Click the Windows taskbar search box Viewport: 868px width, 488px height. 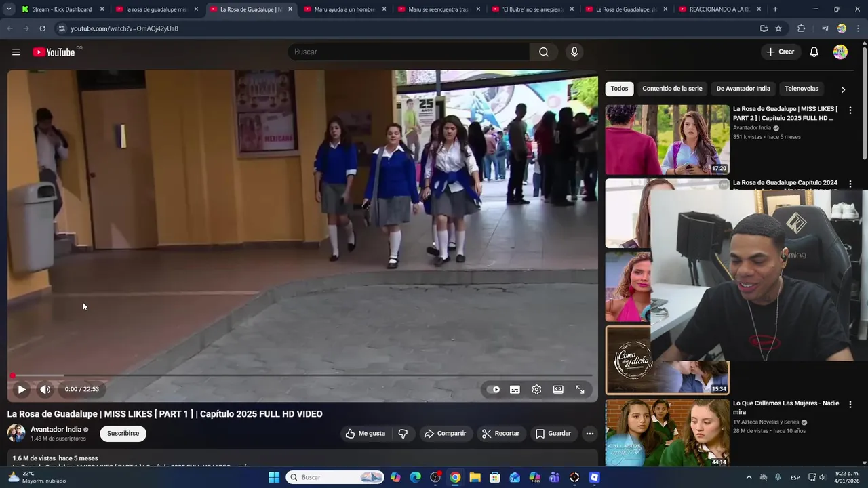335,478
